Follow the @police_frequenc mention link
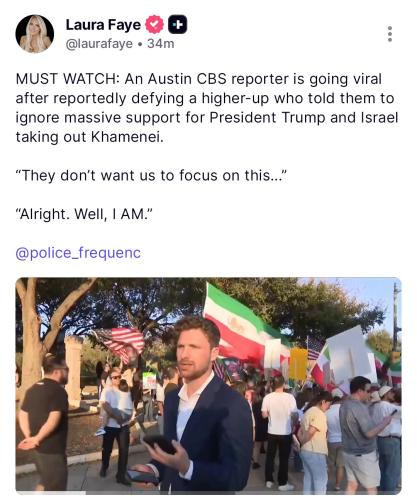The height and width of the screenshot is (500, 417). (x=78, y=253)
